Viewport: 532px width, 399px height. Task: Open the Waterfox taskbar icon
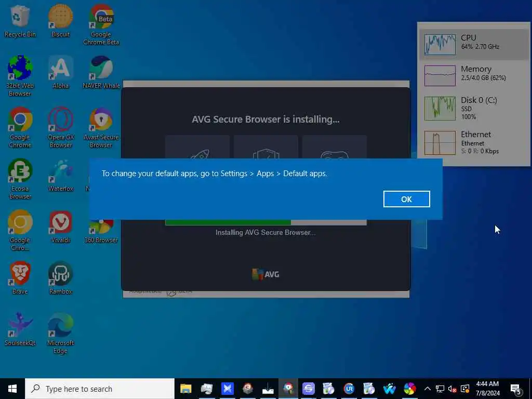point(390,389)
